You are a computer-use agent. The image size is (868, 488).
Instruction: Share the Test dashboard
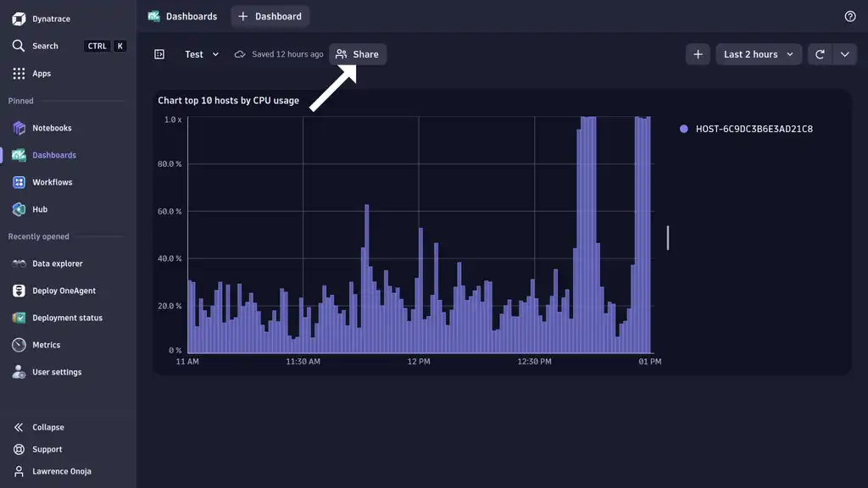pyautogui.click(x=357, y=53)
